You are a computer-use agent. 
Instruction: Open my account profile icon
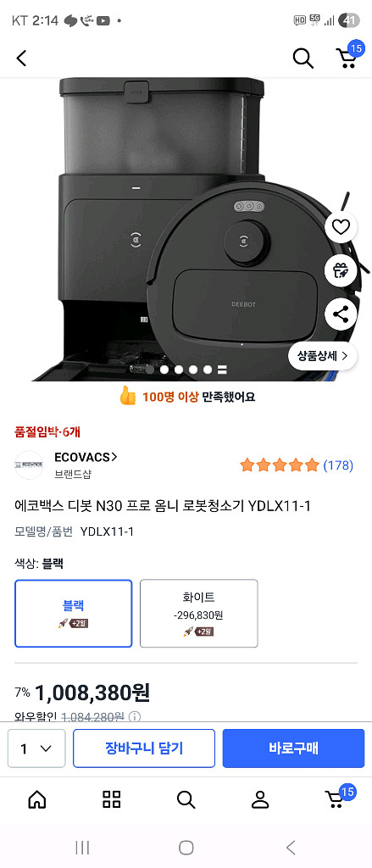259,799
